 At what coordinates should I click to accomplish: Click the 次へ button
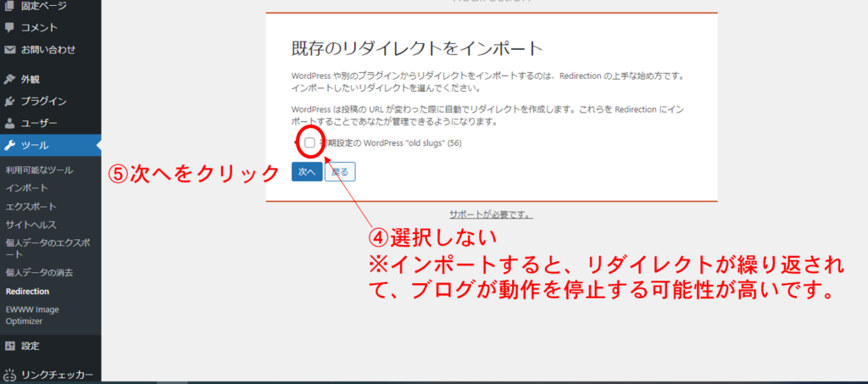[x=307, y=172]
